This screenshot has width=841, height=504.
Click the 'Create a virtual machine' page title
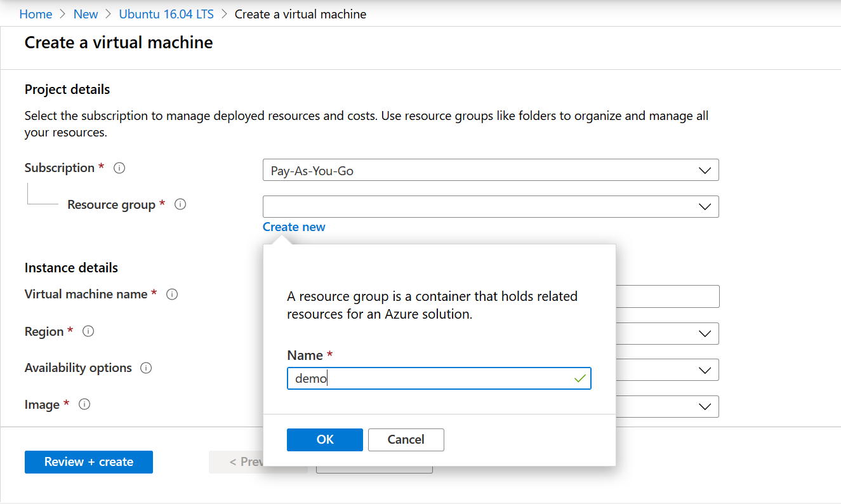[119, 43]
